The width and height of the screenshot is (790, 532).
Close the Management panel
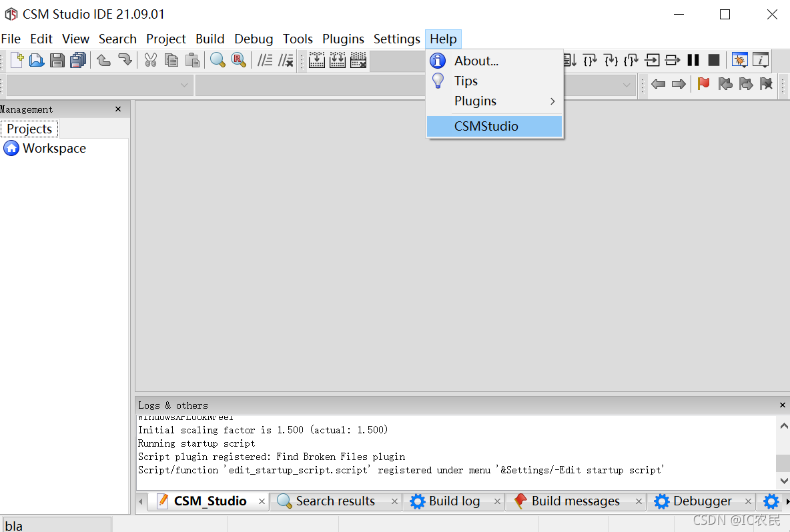click(x=118, y=109)
